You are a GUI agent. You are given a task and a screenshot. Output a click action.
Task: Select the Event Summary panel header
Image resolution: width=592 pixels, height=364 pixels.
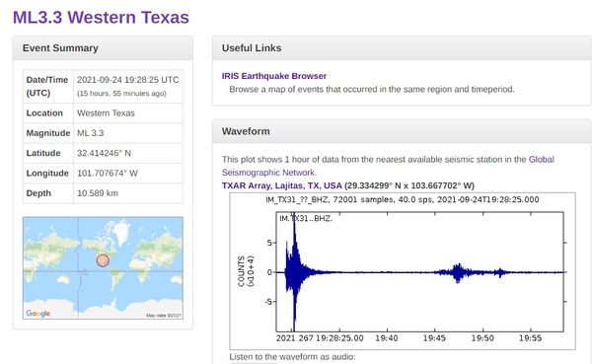point(103,48)
